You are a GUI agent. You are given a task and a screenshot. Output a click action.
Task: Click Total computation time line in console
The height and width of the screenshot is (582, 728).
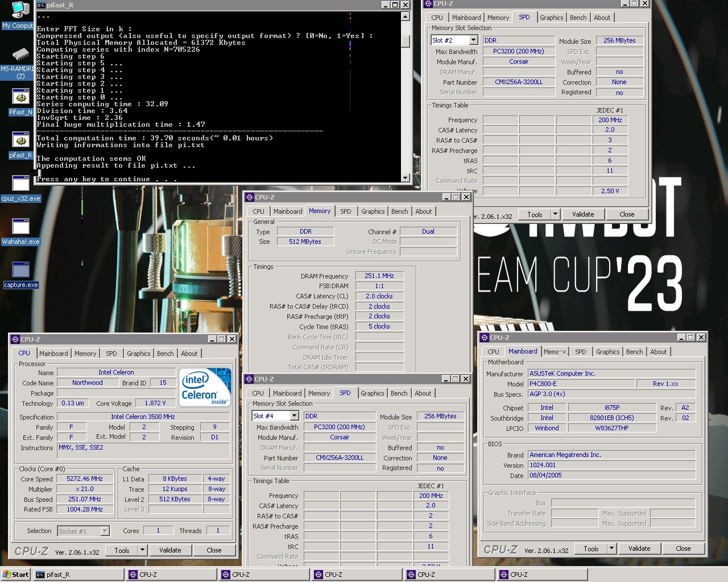155,138
